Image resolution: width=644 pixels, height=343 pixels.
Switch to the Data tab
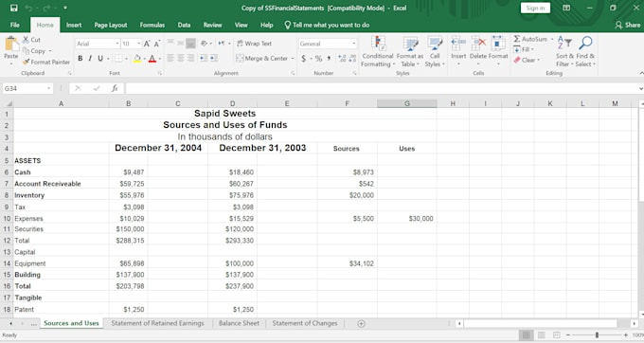click(184, 25)
